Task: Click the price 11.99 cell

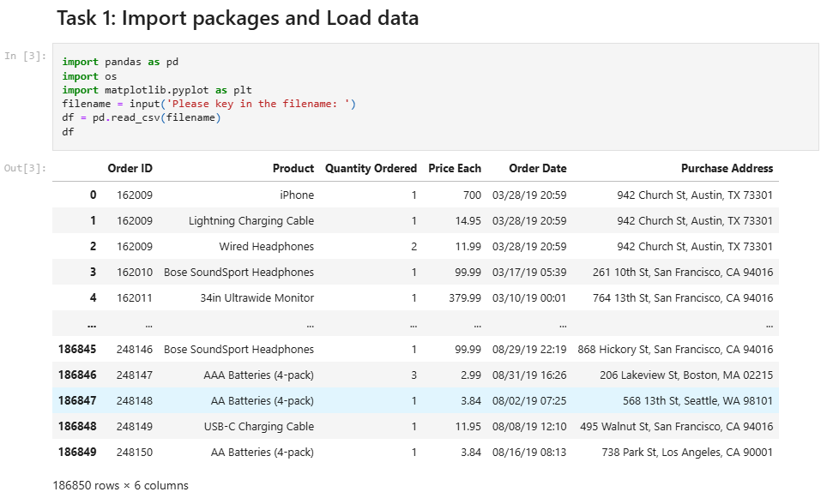Action: tap(468, 247)
